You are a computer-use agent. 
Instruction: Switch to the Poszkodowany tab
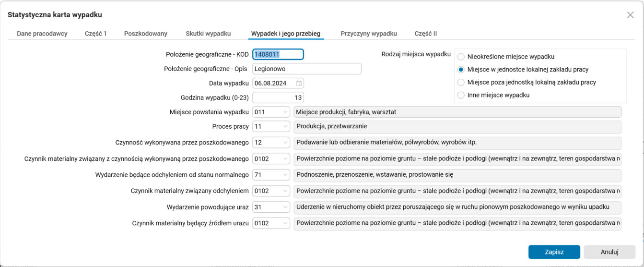145,34
